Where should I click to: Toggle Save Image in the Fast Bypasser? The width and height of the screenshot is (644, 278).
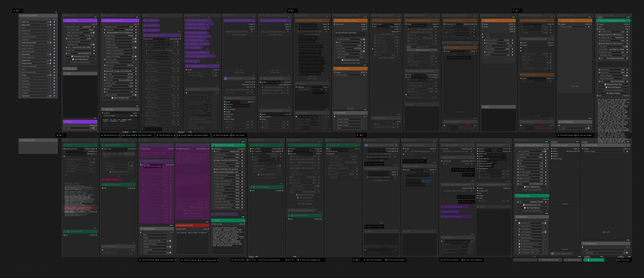[627, 253]
